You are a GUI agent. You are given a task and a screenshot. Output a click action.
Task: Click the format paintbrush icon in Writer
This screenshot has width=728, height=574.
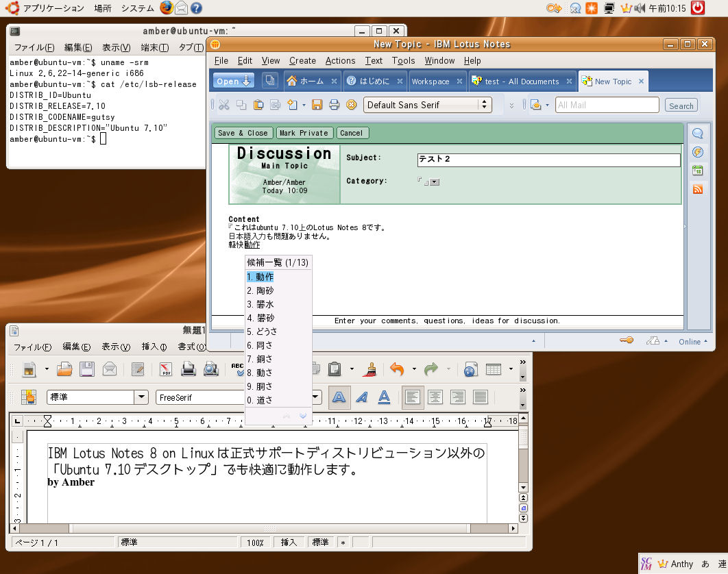click(x=371, y=369)
